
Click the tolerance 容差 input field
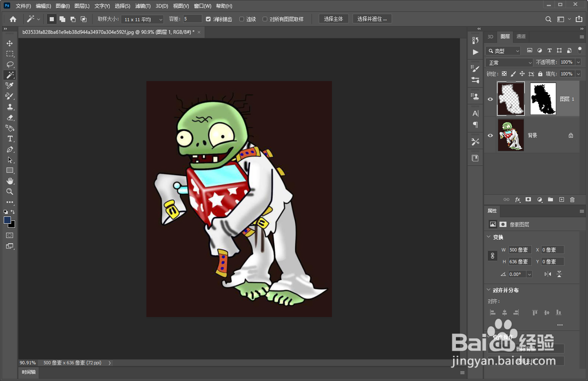click(192, 19)
